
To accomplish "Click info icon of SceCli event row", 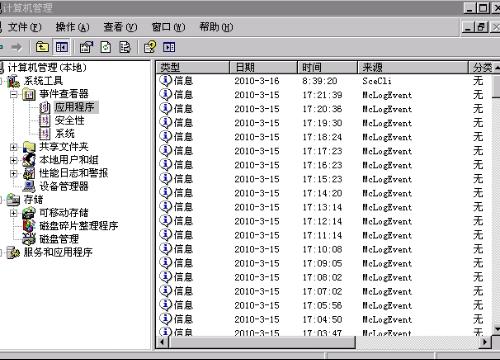I will tap(165, 80).
